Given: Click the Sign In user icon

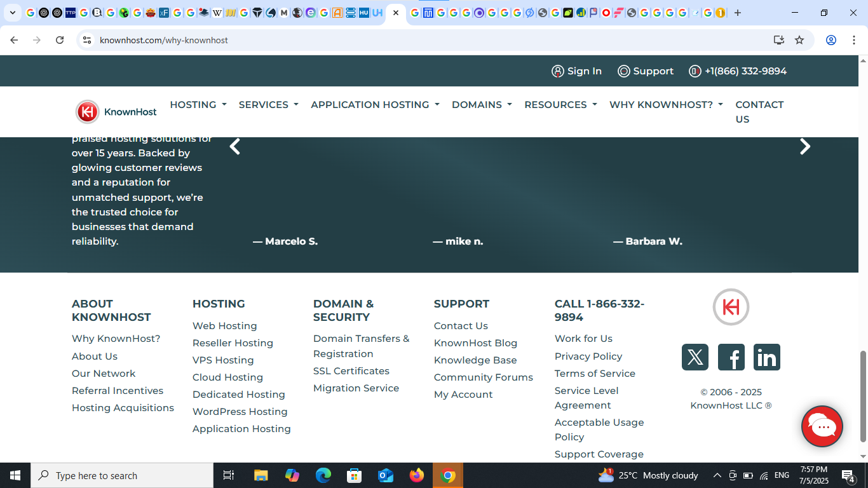Looking at the screenshot, I should click(x=558, y=71).
